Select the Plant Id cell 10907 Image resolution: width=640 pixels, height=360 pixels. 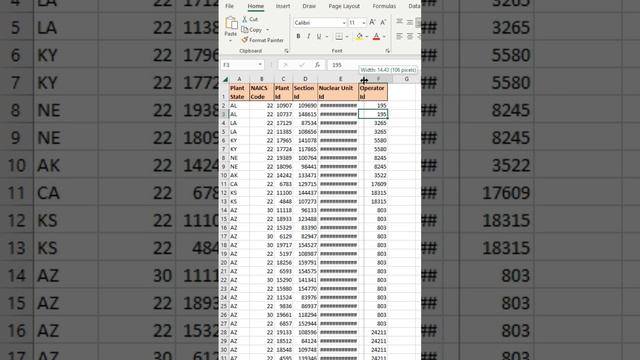(x=283, y=106)
